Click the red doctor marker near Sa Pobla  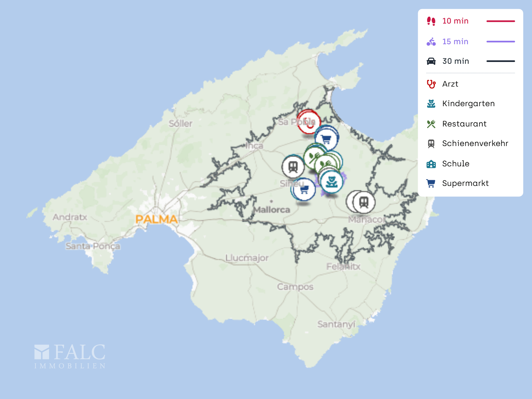(x=309, y=122)
